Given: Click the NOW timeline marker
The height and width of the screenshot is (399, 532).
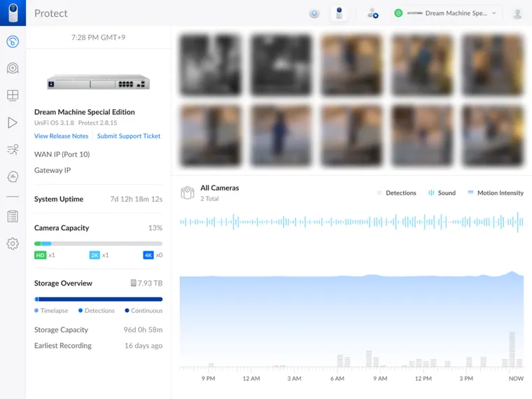Looking at the screenshot, I should (x=516, y=378).
